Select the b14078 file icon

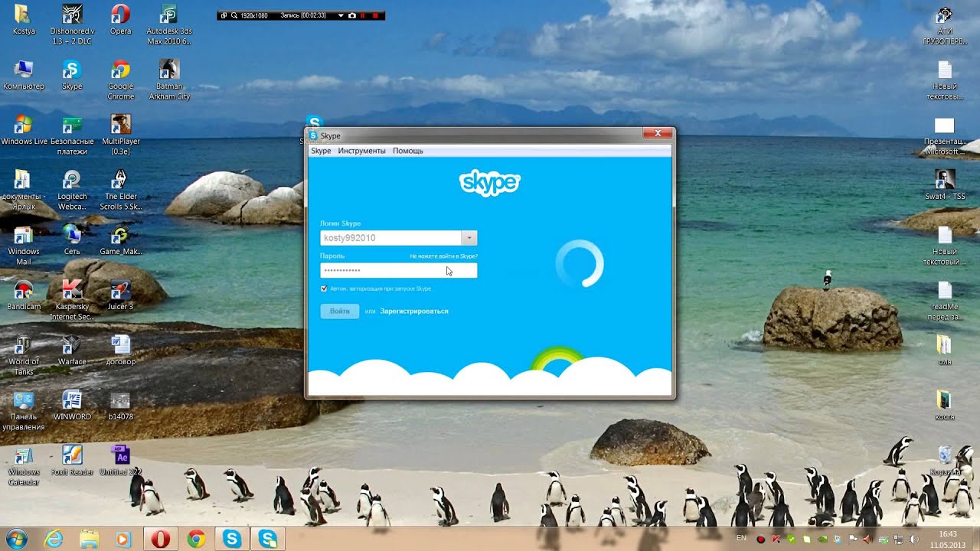[120, 406]
